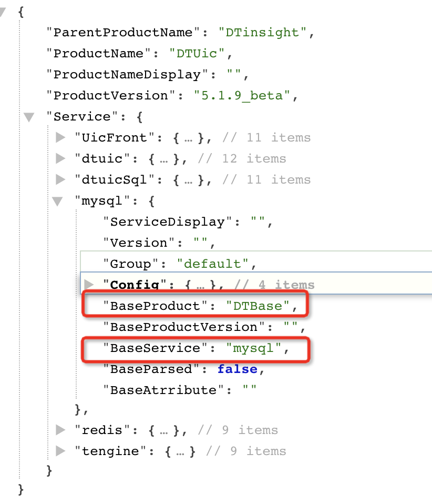Viewport: 432px width, 504px height.
Task: Click the "5.1.9_beta" version value
Action: coord(242,96)
